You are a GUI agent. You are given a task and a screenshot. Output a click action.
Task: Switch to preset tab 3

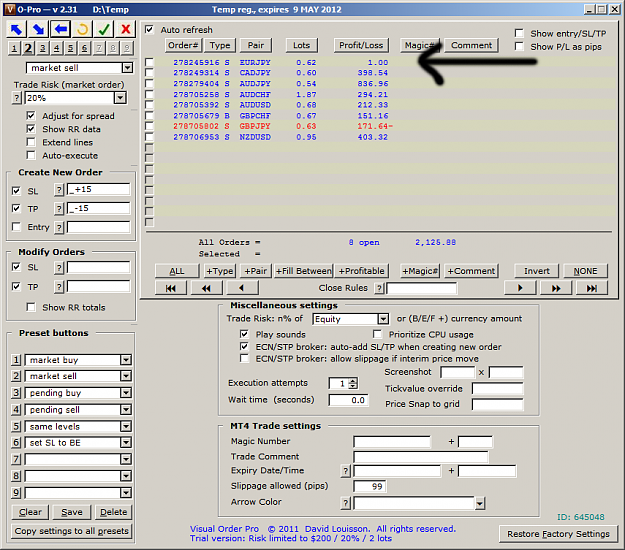pos(42,48)
